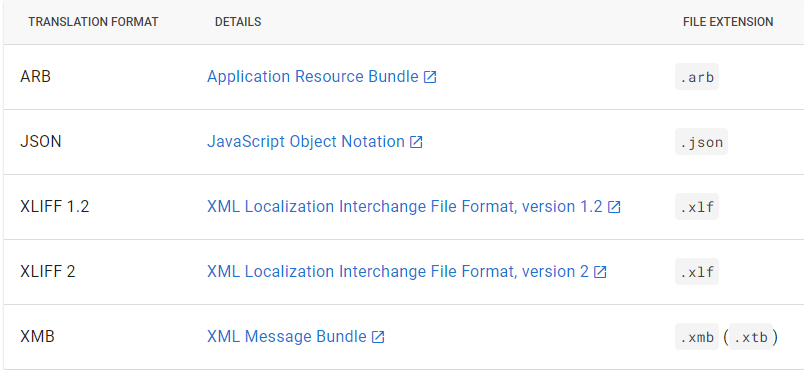Select the .json extension code
This screenshot has width=804, height=370.
(x=701, y=142)
